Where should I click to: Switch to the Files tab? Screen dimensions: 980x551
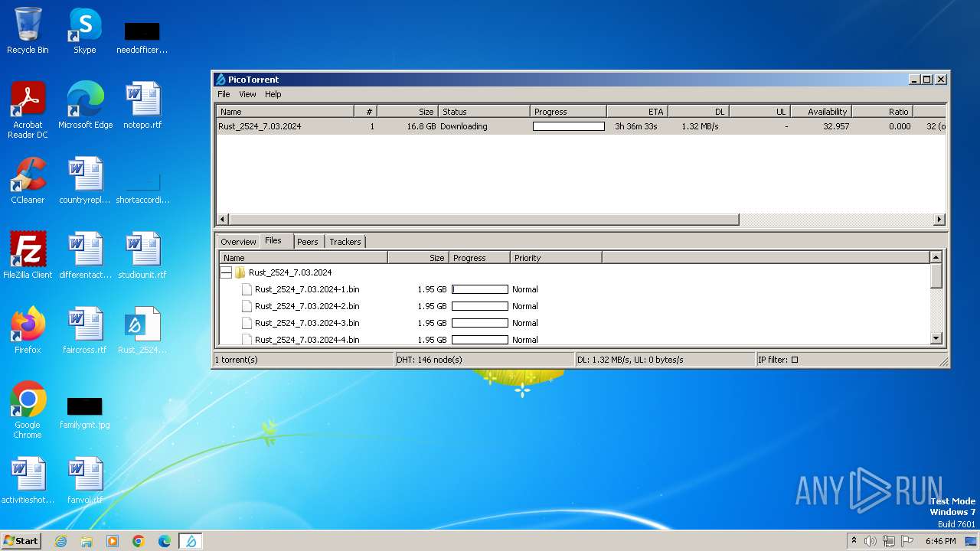coord(273,240)
